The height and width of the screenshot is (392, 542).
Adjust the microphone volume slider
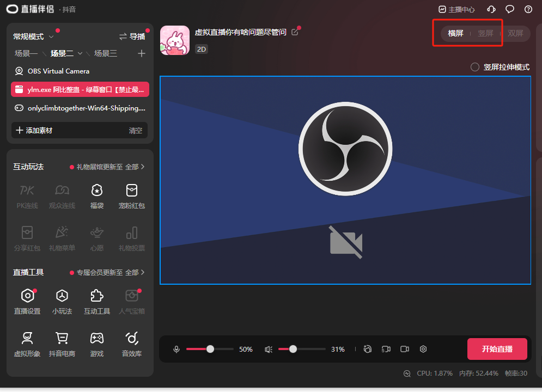[x=210, y=349]
